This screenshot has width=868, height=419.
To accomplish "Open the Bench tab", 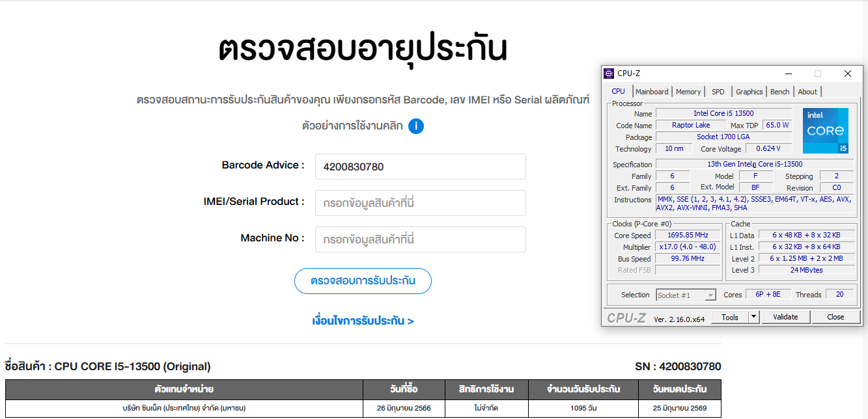I will click(x=779, y=92).
